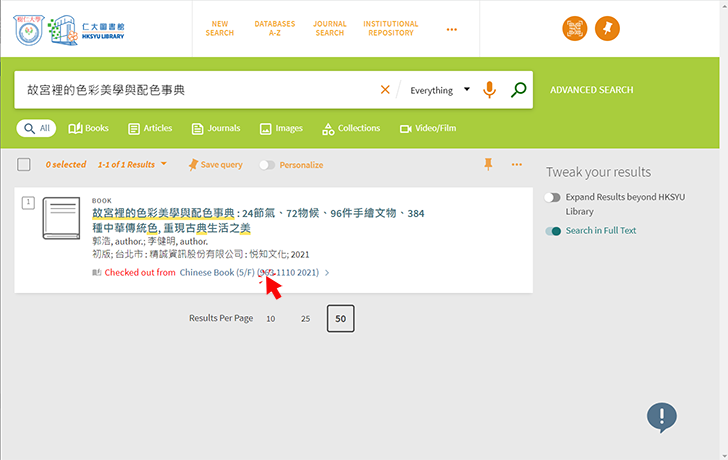Clear the search box with X icon
The image size is (728, 460).
click(385, 90)
